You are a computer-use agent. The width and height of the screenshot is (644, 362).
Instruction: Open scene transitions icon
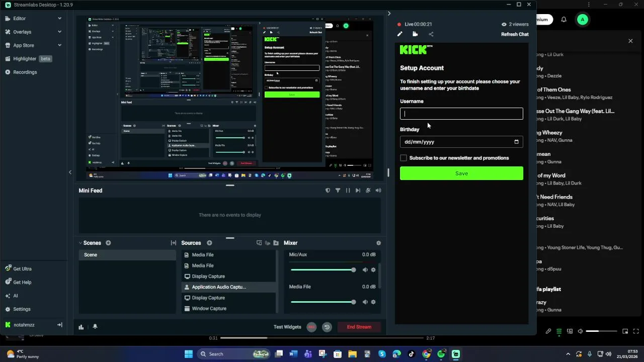[x=174, y=243]
